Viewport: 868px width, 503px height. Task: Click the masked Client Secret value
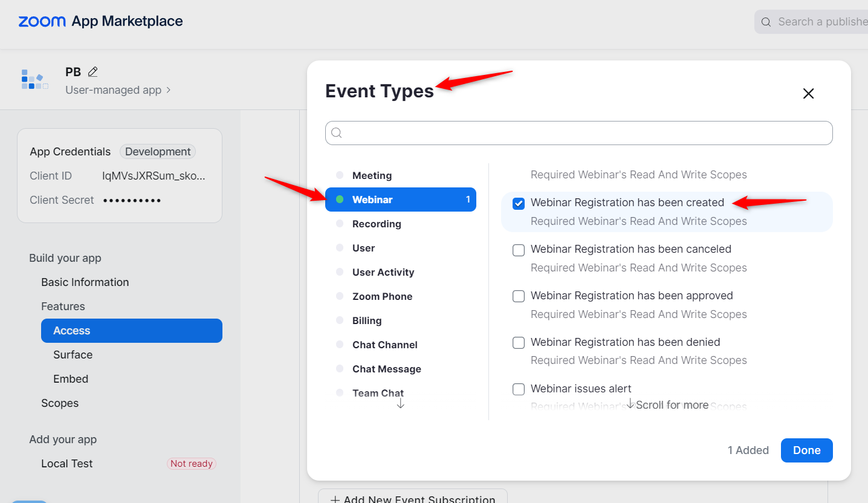pyautogui.click(x=132, y=200)
